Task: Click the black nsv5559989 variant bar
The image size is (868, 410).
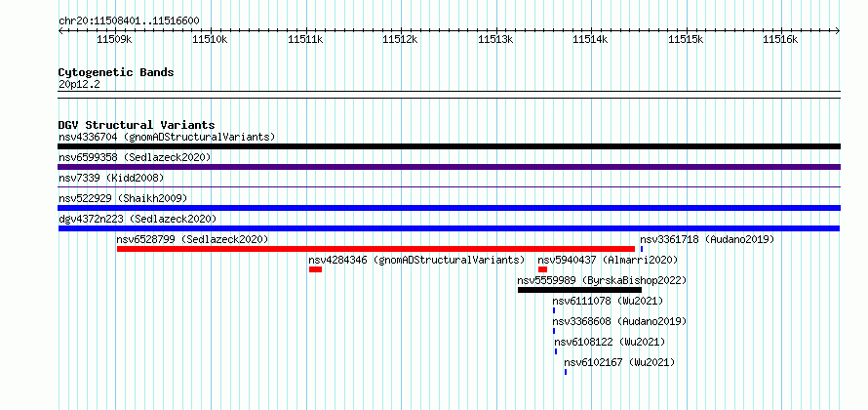Action: (x=579, y=290)
